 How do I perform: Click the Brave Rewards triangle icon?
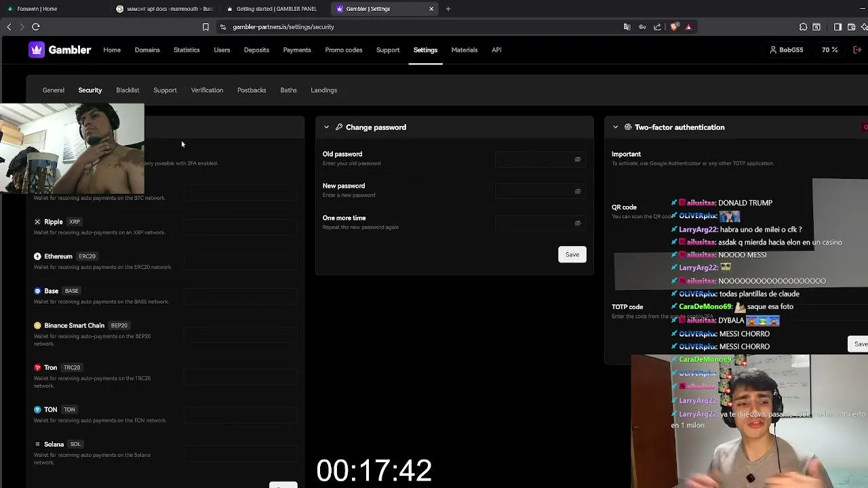coord(688,27)
